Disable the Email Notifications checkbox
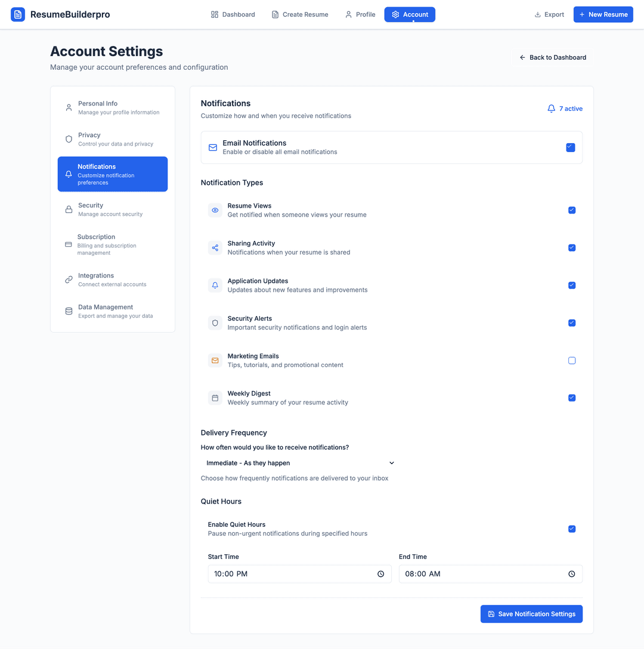The height and width of the screenshot is (649, 644). (x=571, y=147)
